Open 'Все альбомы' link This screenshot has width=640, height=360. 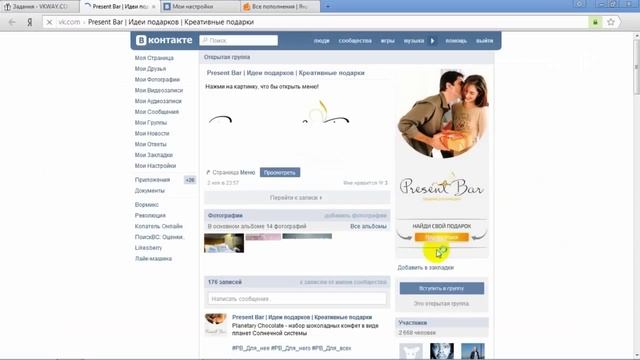tap(368, 227)
